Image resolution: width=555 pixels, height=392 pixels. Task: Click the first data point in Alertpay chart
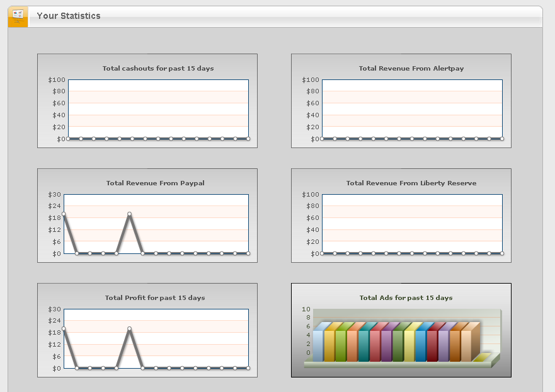pos(322,139)
